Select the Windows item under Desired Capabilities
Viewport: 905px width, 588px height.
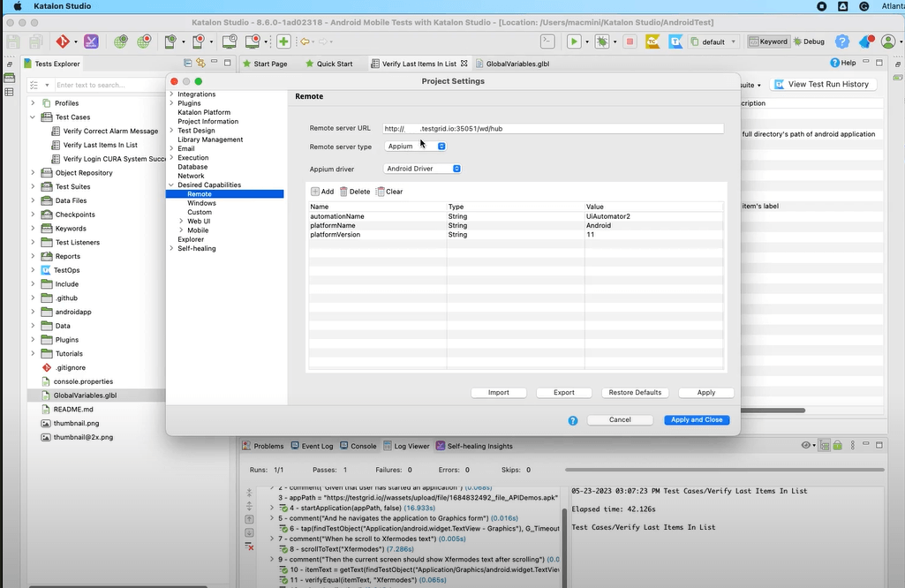(x=201, y=203)
